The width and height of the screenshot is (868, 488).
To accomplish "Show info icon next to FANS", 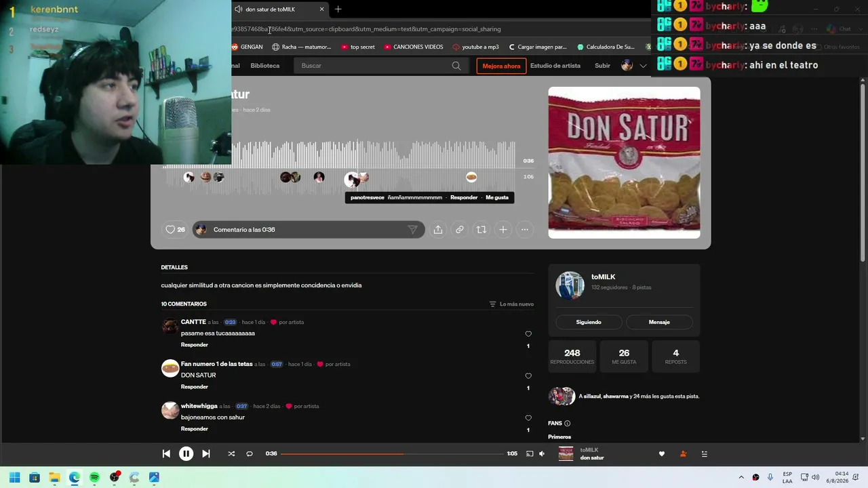I will pyautogui.click(x=568, y=424).
